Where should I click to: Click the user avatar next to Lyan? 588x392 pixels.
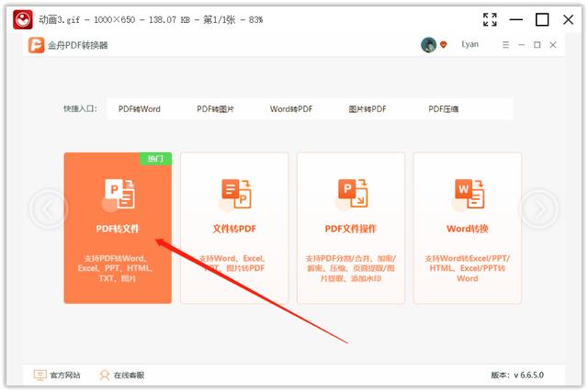[x=428, y=45]
